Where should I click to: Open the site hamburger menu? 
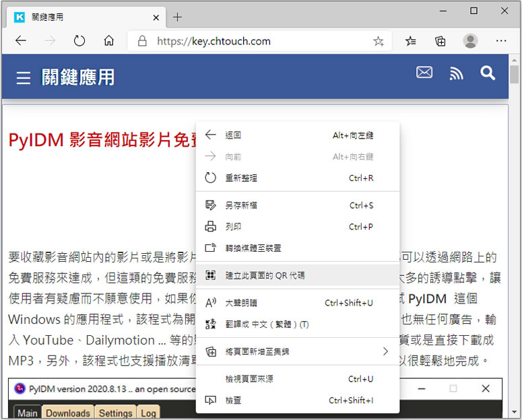click(24, 77)
